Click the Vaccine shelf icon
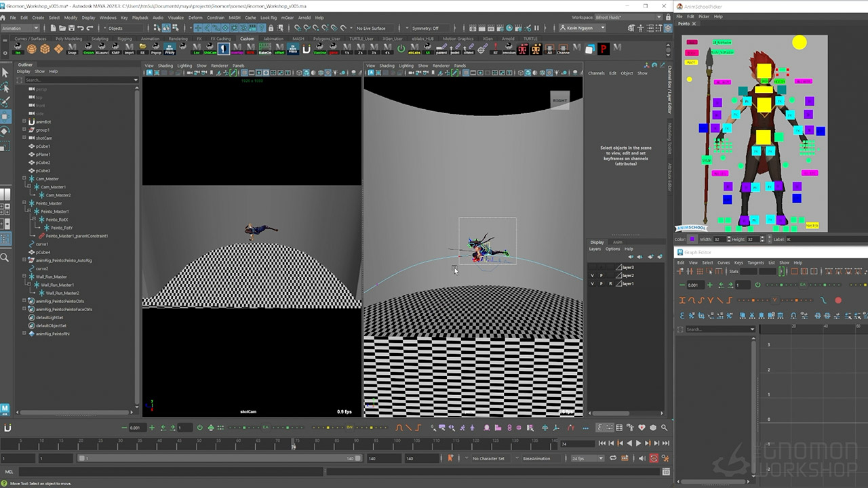The width and height of the screenshot is (868, 488). tap(320, 49)
